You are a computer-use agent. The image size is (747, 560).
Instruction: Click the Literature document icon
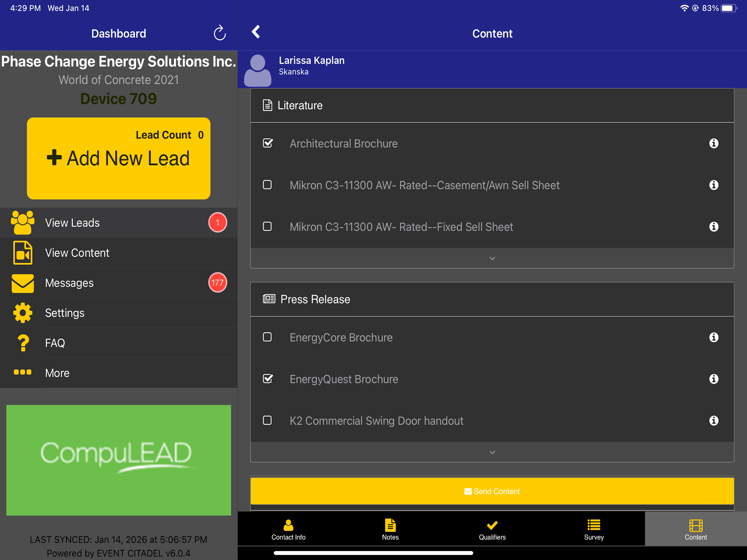point(267,105)
